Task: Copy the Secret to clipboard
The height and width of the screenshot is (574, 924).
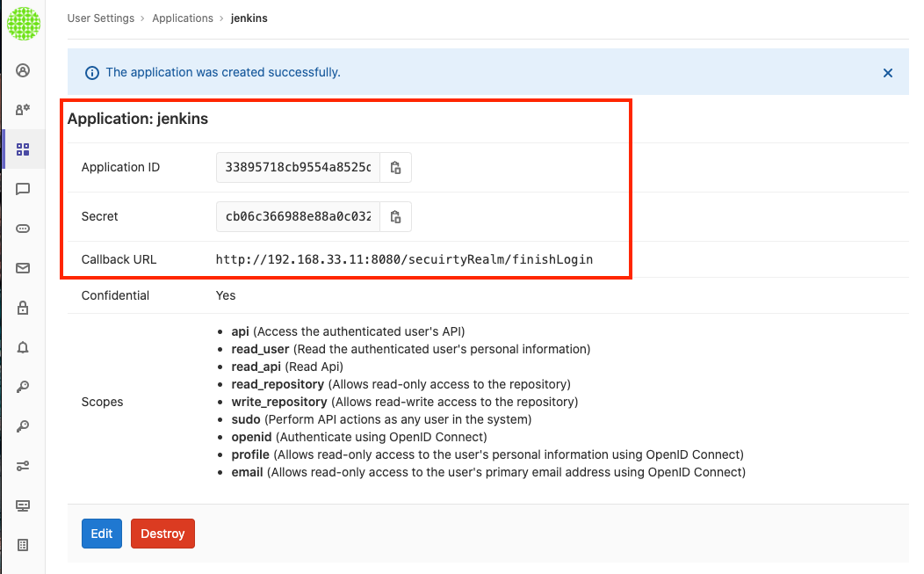Action: [x=395, y=217]
